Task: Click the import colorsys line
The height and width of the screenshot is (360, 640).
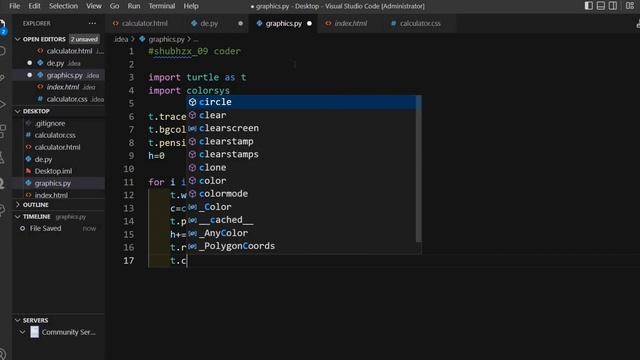Action: (189, 90)
